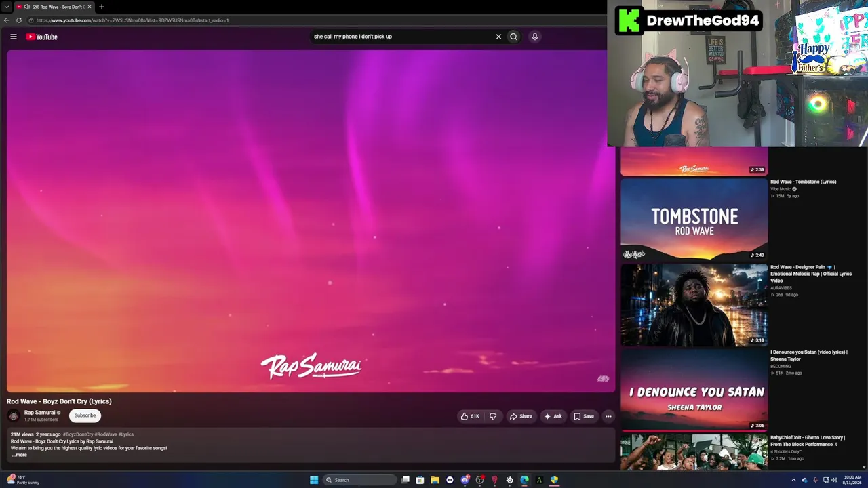Clear the YouTube search box text
This screenshot has height=488, width=868.
click(x=498, y=37)
